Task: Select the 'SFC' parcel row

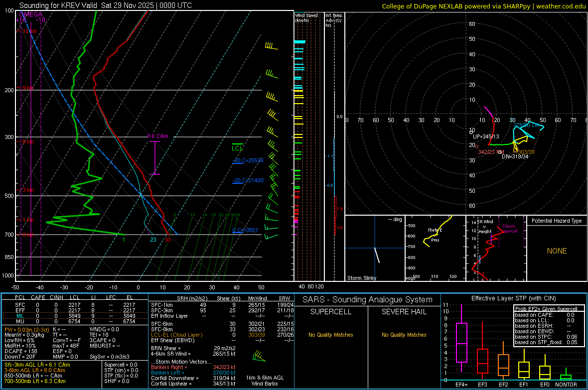Action: 74,305
